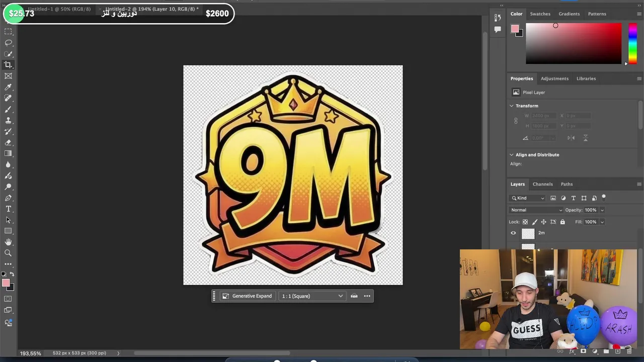Select the Path Selection tool
The width and height of the screenshot is (644, 362).
pos(8,220)
